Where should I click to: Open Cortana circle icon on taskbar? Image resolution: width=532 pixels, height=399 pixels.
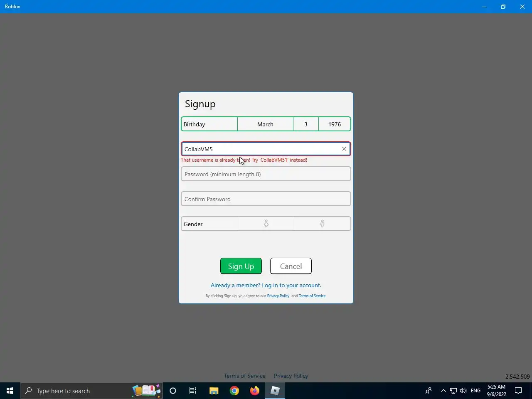tap(173, 391)
